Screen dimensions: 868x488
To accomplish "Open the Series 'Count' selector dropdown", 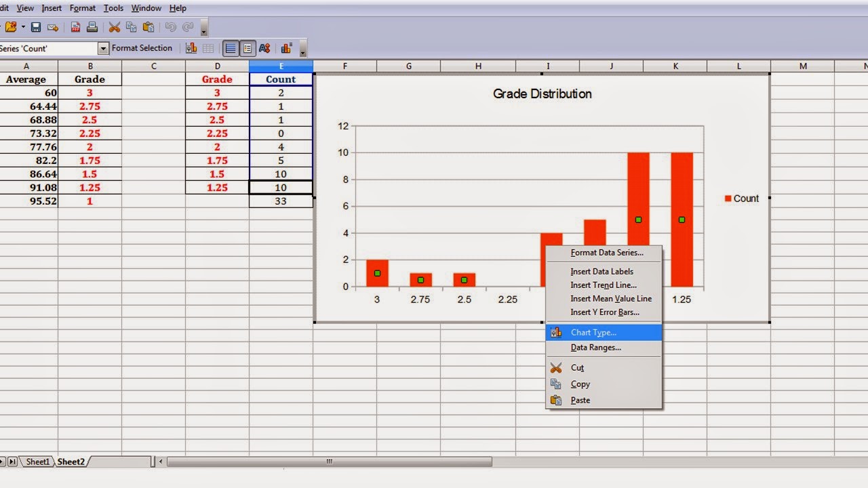I will pos(103,48).
